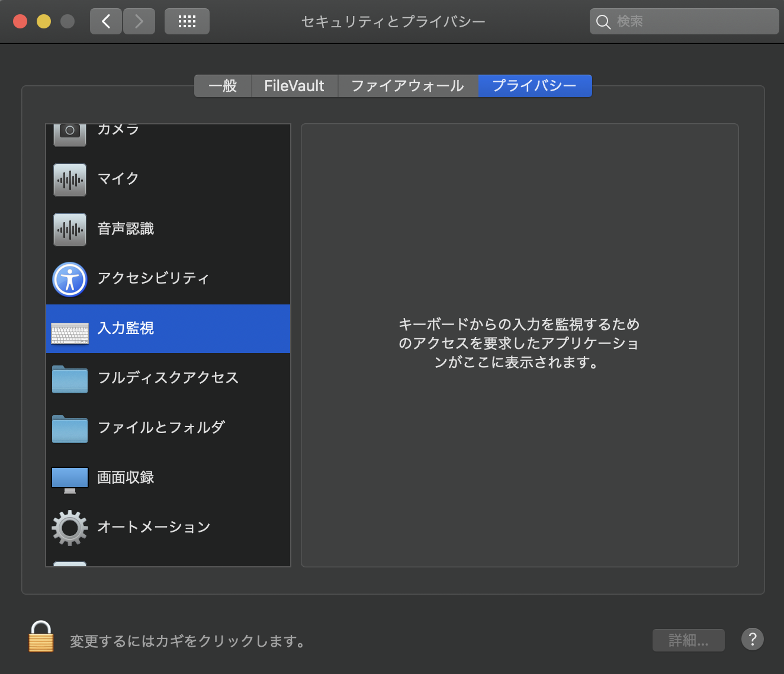Click the オートメーション gear icon
This screenshot has width=784, height=674.
pos(70,527)
